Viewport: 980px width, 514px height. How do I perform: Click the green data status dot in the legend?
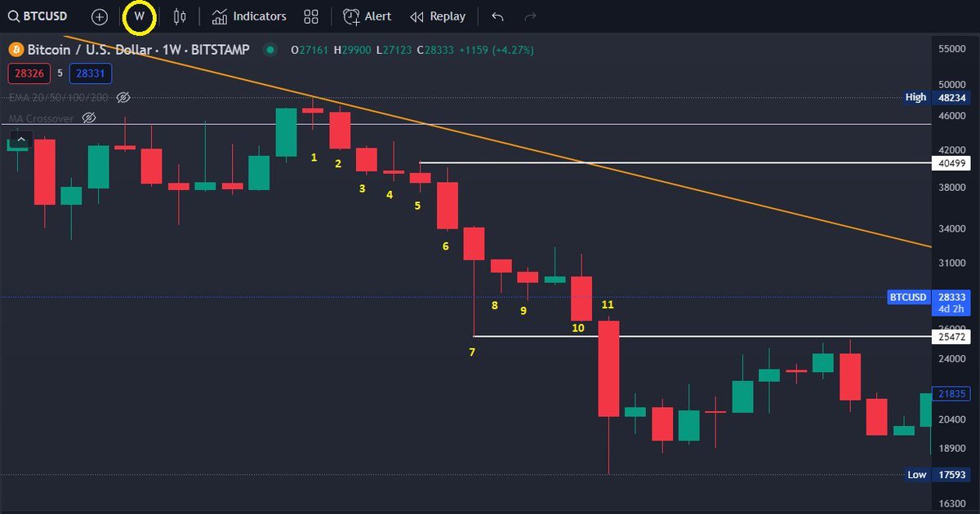[270, 50]
